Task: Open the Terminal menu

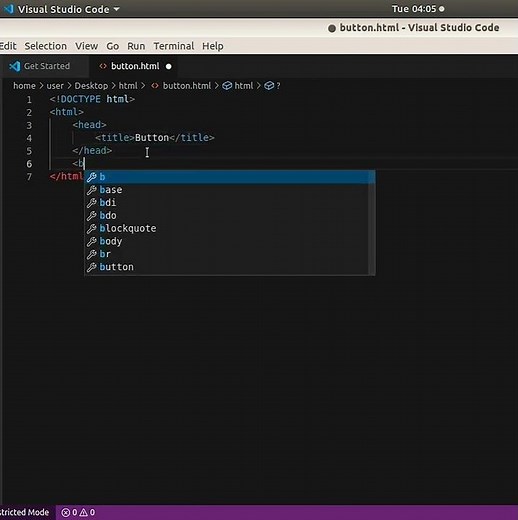Action: click(x=173, y=46)
